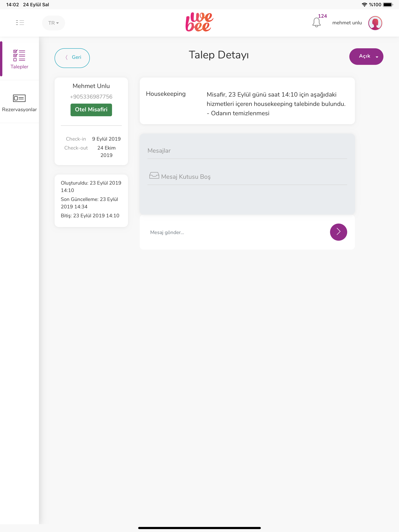
Task: Click Check-out date 24 Ekim 2019
Action: (x=106, y=151)
